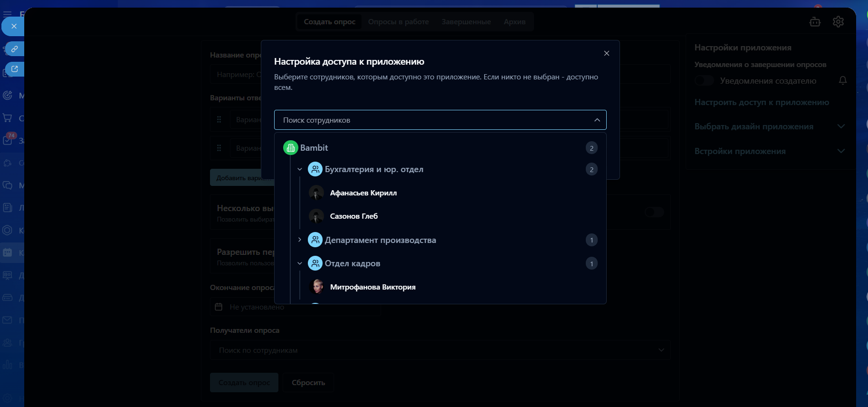
Task: Click the Бухгалтерия и юр. отдел group icon
Action: [315, 169]
